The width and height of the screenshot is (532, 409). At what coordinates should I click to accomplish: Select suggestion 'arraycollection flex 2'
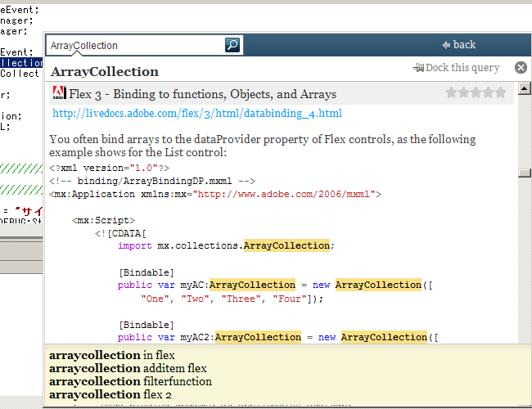[x=110, y=395]
